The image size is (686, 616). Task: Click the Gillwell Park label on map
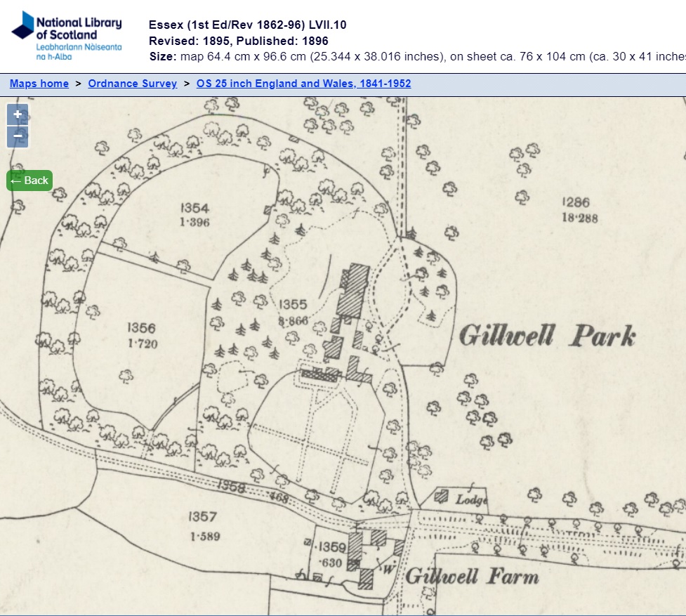pos(547,336)
